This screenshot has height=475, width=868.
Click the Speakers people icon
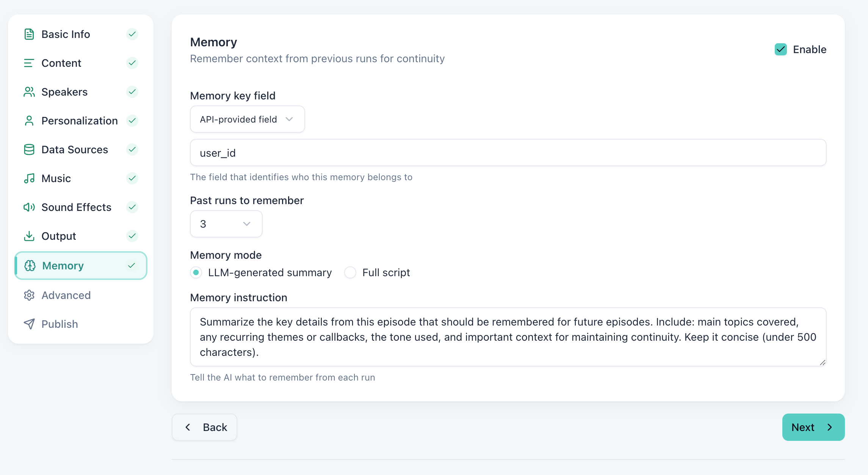point(29,91)
